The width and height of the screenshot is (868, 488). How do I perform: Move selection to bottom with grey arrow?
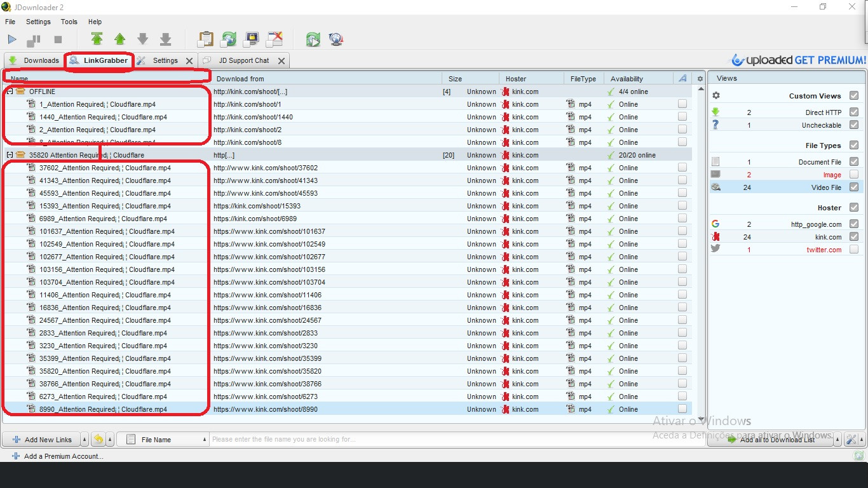(165, 39)
